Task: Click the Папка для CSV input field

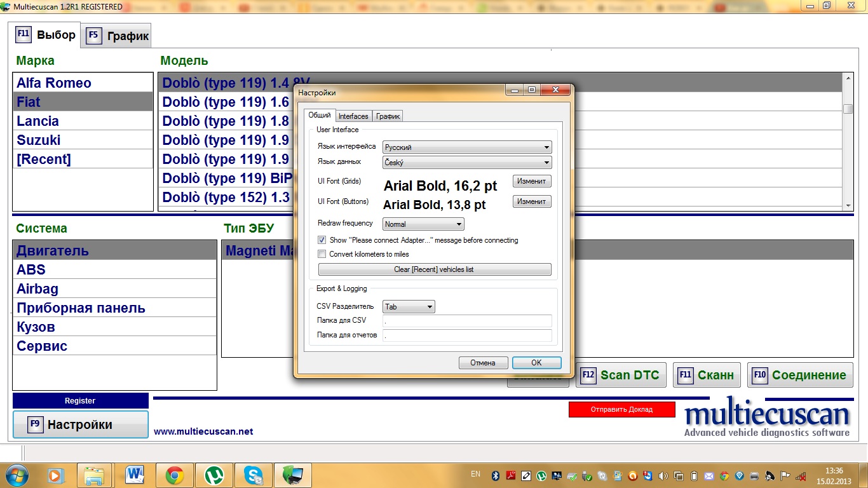Action: (x=467, y=321)
